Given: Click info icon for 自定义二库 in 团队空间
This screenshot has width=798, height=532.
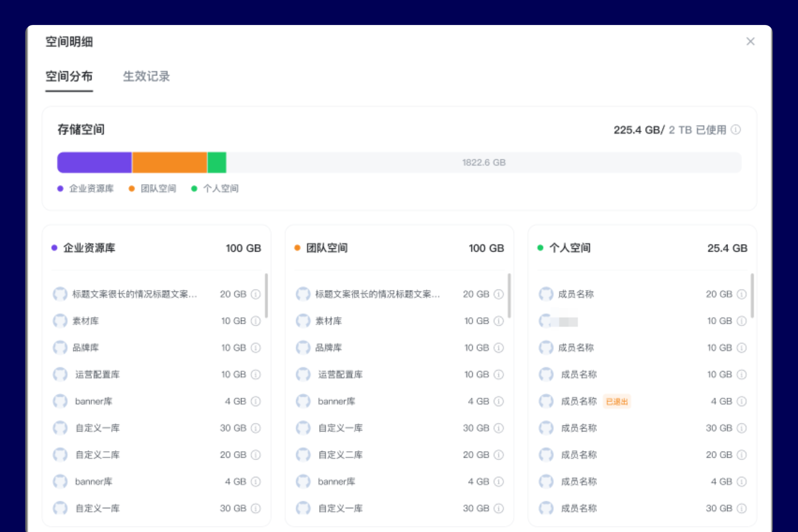Looking at the screenshot, I should (x=498, y=455).
